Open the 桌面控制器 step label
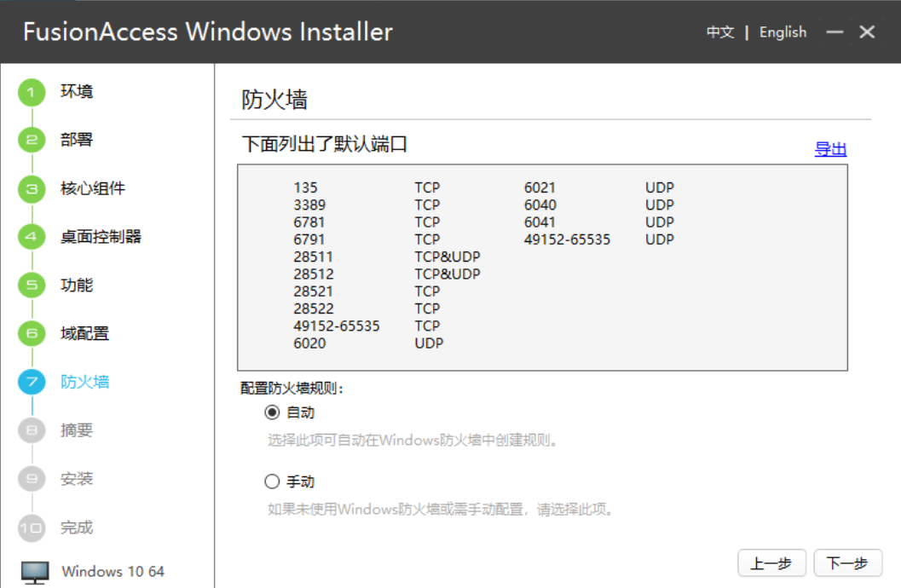 (101, 237)
